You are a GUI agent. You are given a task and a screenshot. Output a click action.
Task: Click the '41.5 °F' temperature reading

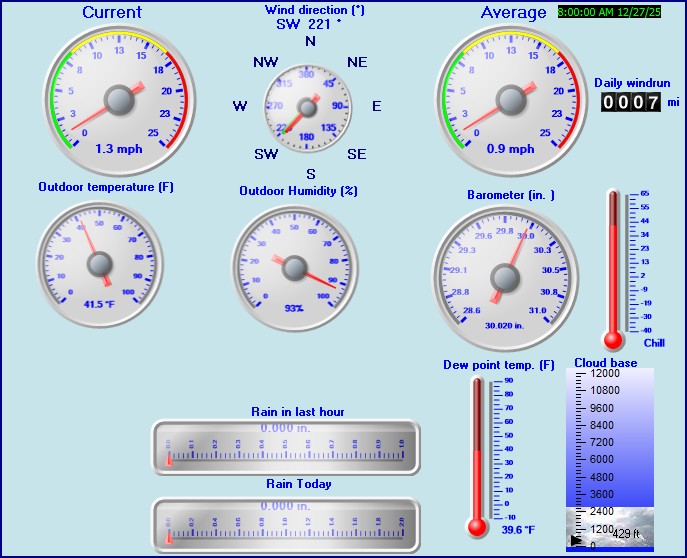click(99, 304)
